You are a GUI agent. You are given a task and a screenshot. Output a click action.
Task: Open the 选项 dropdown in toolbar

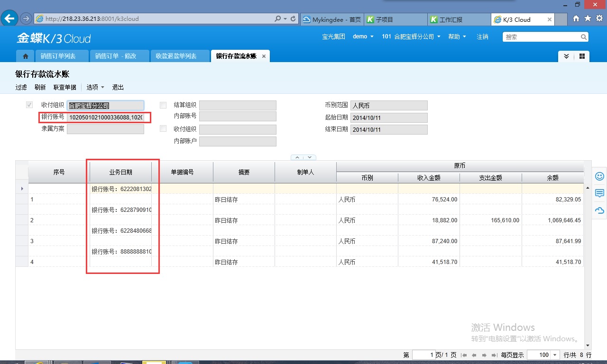tap(95, 87)
